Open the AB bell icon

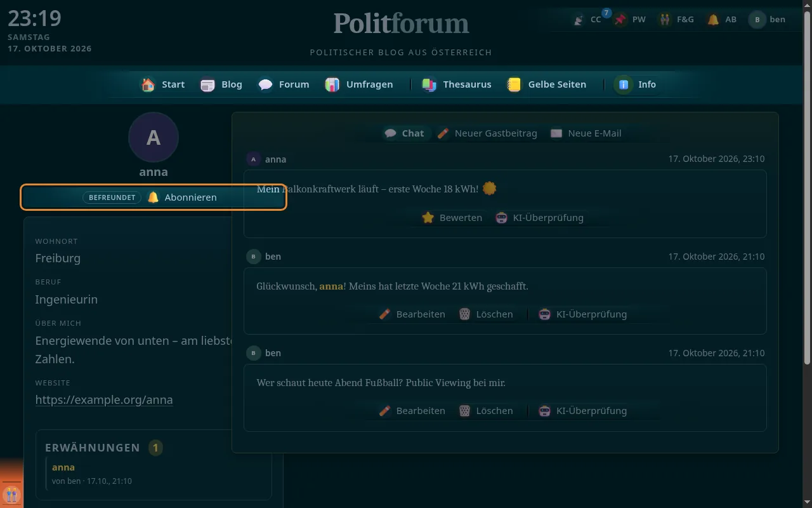click(x=722, y=20)
